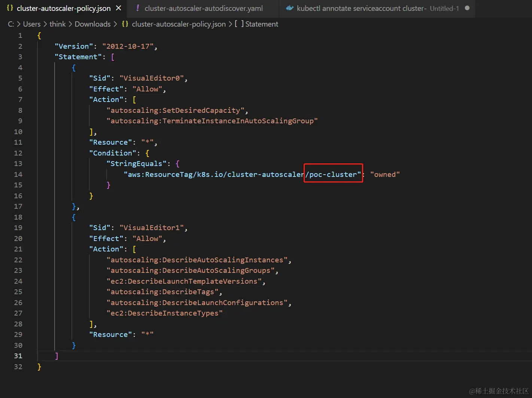This screenshot has width=532, height=398.
Task: Click line number 1 in gutter
Action: (x=20, y=36)
